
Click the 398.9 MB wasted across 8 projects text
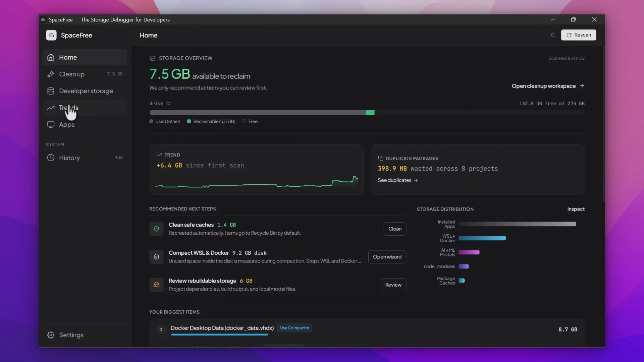tap(438, 169)
